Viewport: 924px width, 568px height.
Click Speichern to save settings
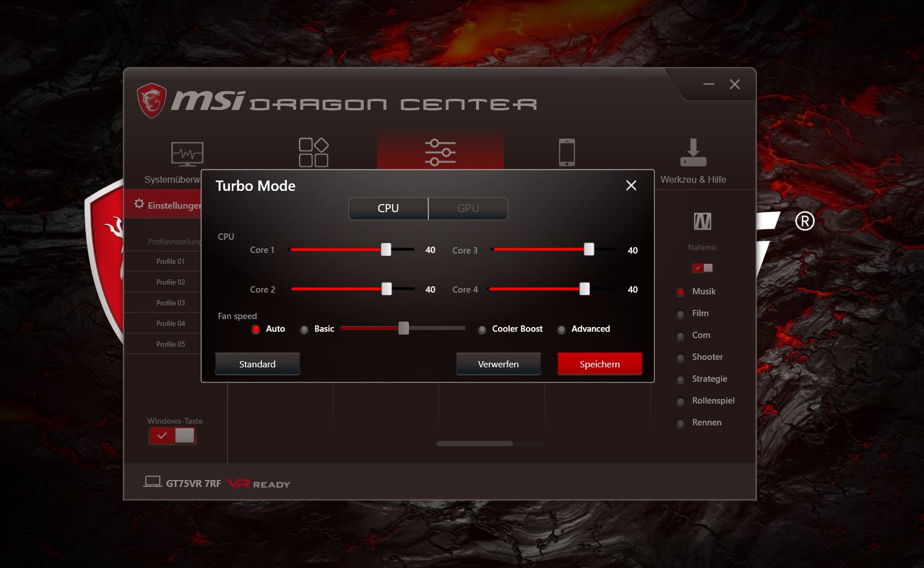tap(600, 364)
